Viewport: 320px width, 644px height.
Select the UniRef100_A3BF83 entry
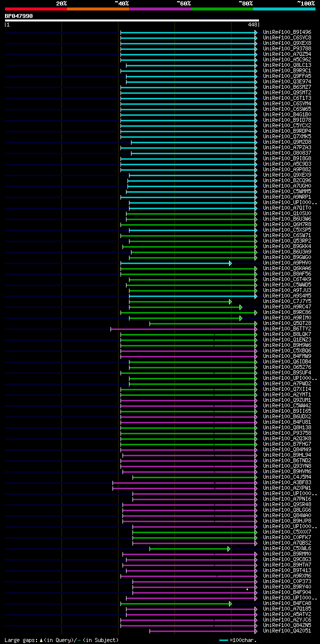pos(287,482)
